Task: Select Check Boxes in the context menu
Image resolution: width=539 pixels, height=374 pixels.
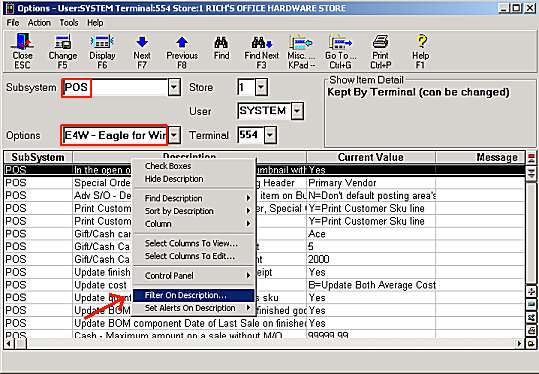Action: pos(168,166)
